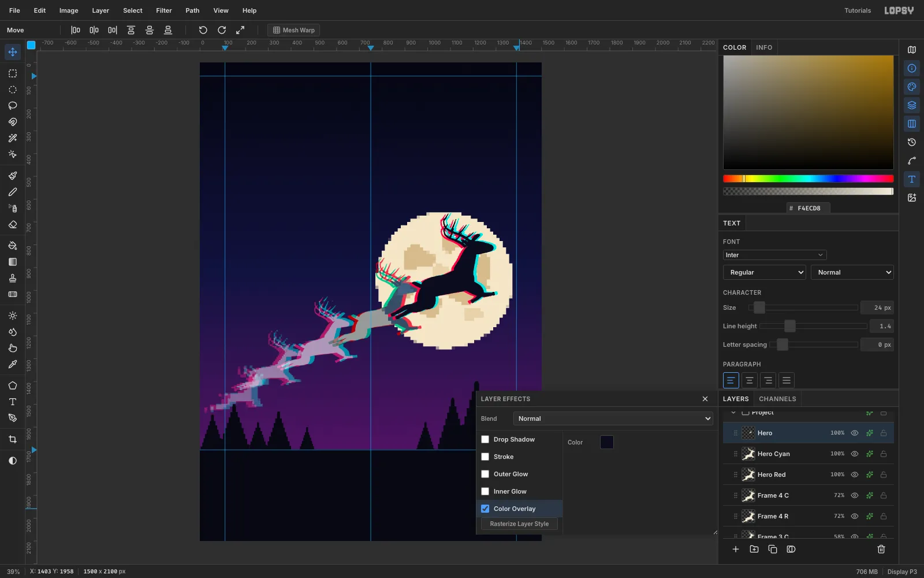The image size is (924, 578).
Task: Click the Redo arrow icon
Action: (x=222, y=30)
